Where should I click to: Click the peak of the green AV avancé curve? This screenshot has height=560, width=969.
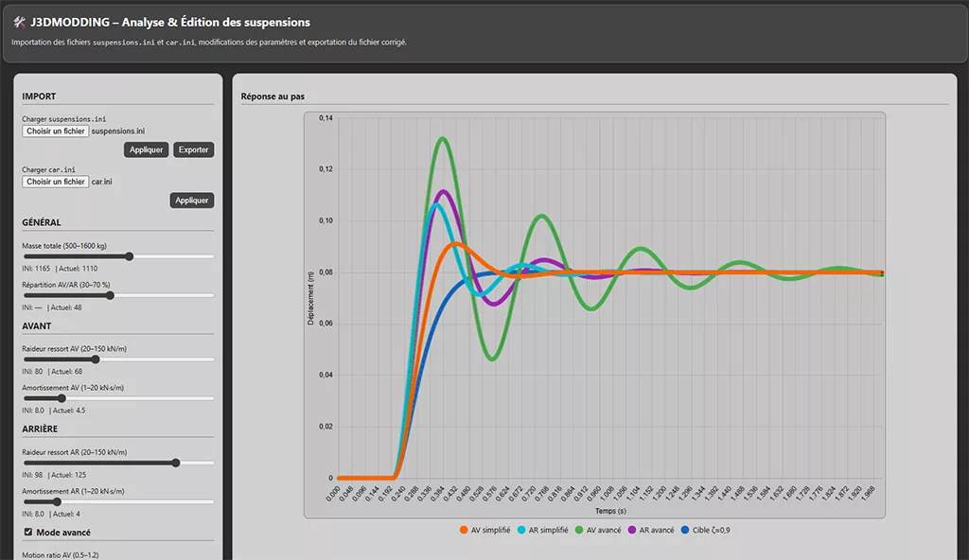pos(442,139)
